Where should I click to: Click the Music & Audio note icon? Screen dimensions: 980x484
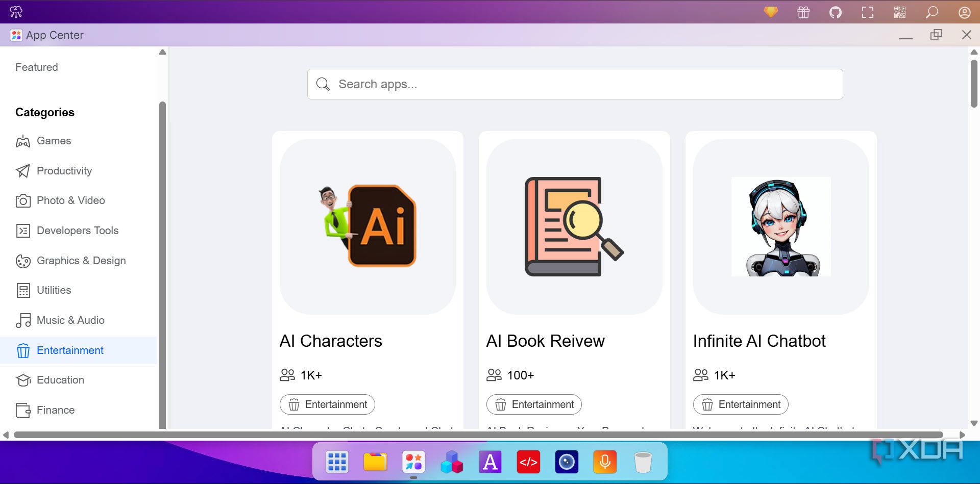pyautogui.click(x=23, y=320)
